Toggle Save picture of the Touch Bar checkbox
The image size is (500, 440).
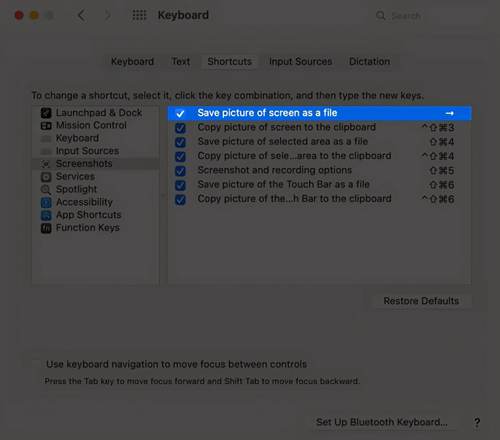pos(180,185)
